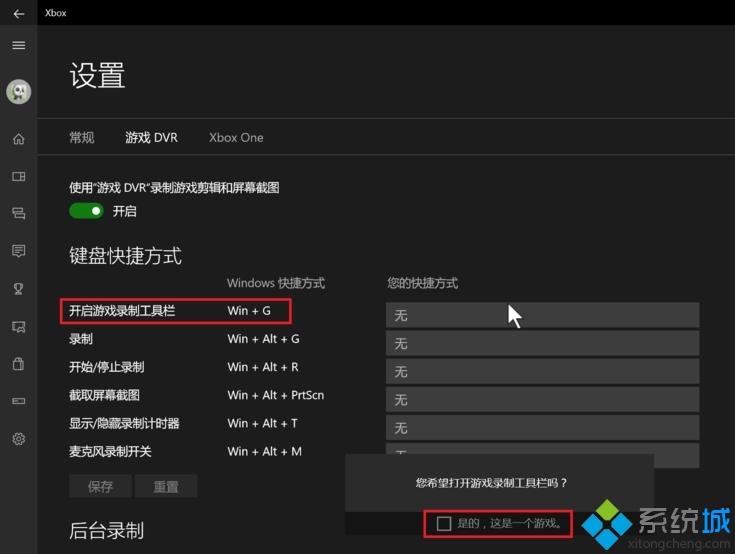Open the Activity feed stack icon in sidebar

19,214
